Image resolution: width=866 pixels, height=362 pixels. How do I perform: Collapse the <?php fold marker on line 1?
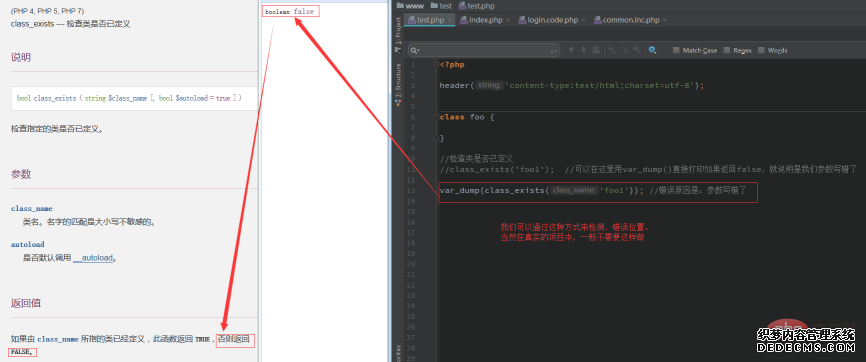point(436,65)
